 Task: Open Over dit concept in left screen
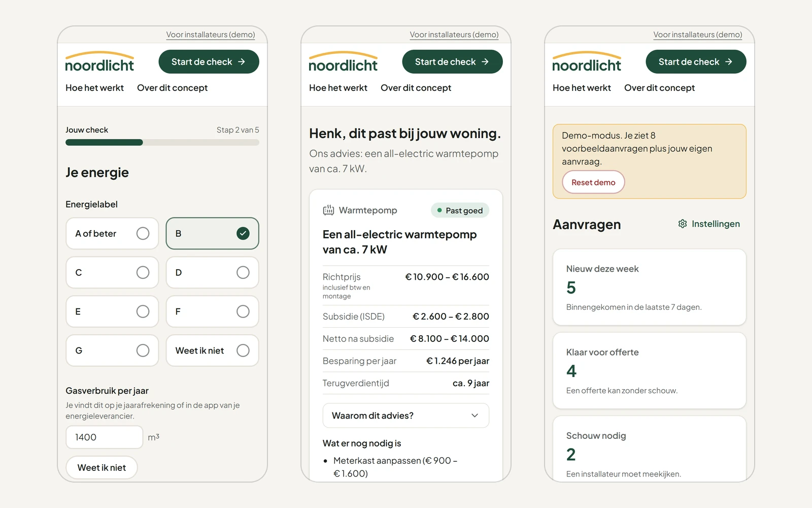[x=172, y=88]
